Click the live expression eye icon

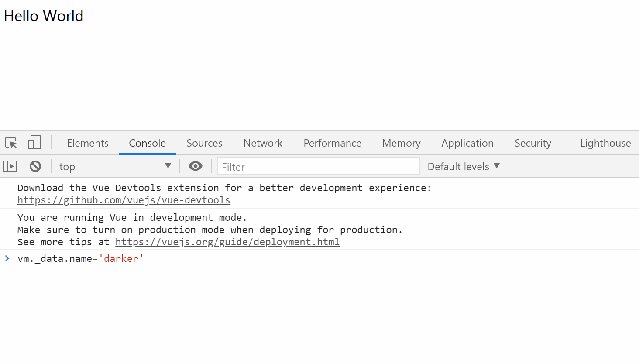(196, 166)
